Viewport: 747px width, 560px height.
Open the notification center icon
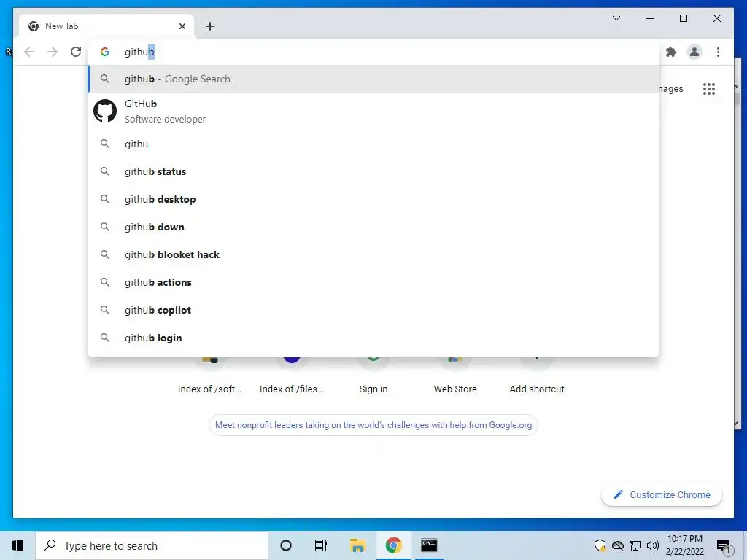coord(724,546)
